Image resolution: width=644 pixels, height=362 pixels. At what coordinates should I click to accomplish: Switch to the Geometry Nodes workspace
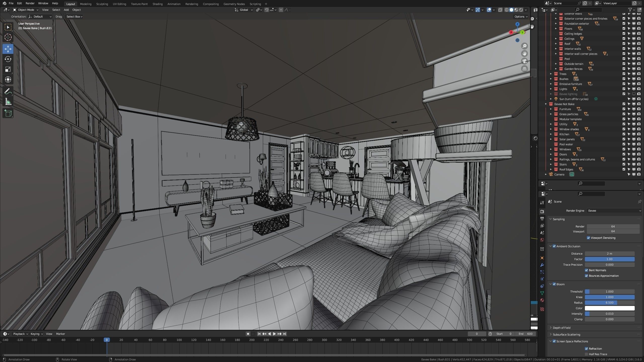234,4
